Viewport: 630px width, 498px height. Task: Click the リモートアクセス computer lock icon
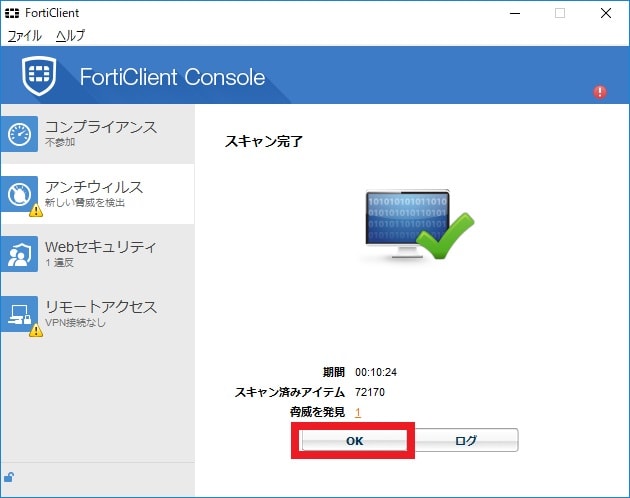tap(19, 314)
